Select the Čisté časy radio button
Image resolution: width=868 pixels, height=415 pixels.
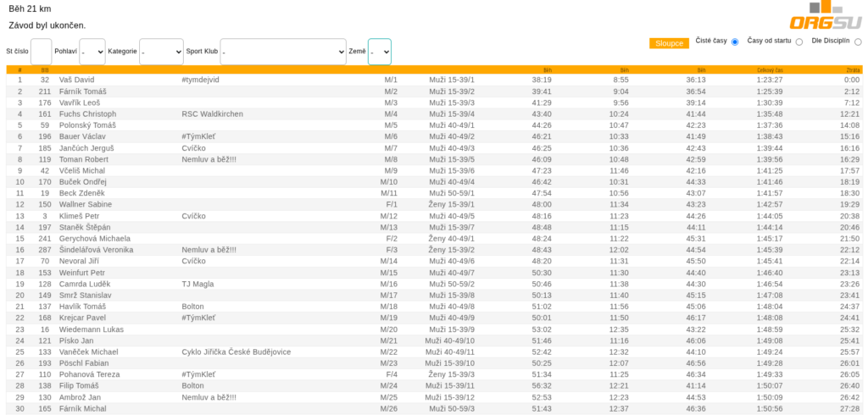[x=735, y=42]
